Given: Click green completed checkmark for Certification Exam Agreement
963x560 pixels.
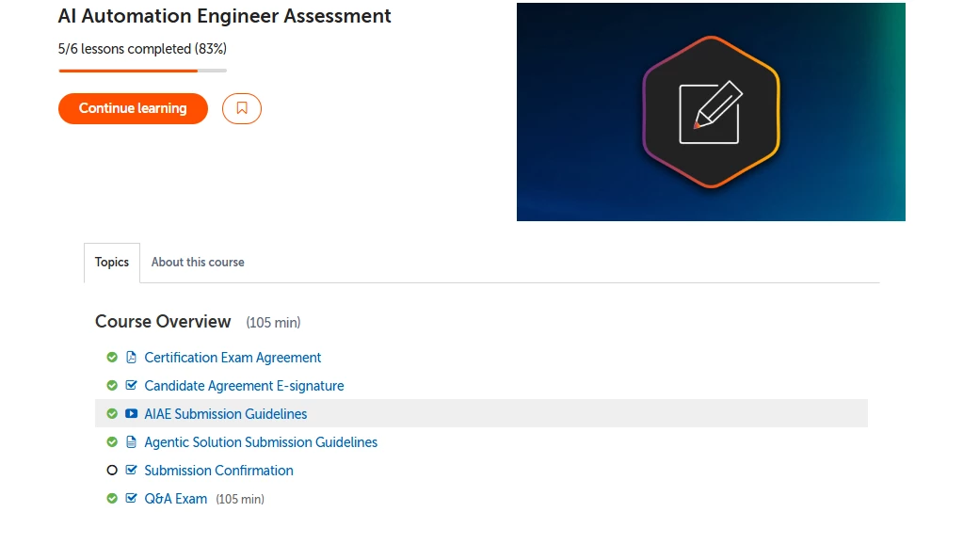Looking at the screenshot, I should [112, 358].
